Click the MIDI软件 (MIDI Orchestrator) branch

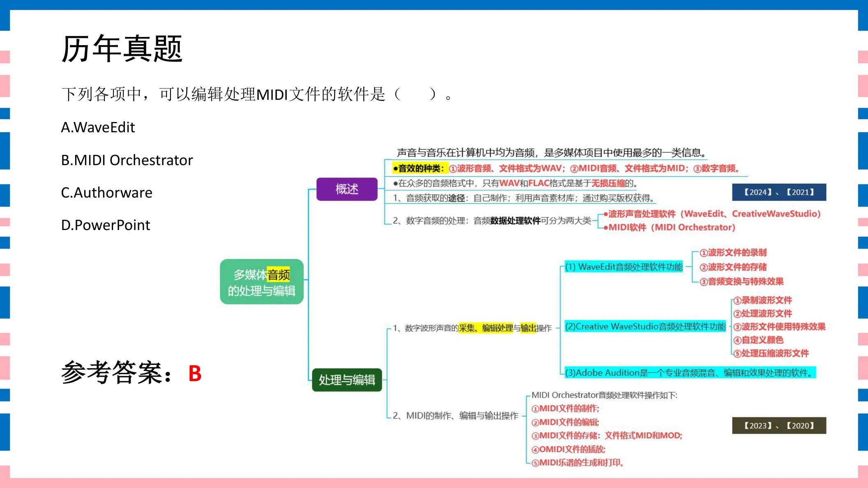(669, 227)
